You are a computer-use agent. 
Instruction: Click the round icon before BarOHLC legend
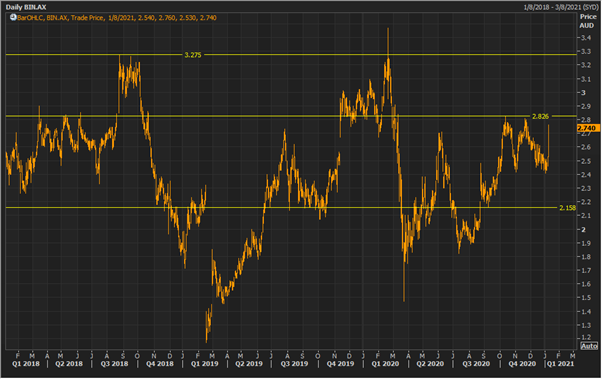coord(13,17)
